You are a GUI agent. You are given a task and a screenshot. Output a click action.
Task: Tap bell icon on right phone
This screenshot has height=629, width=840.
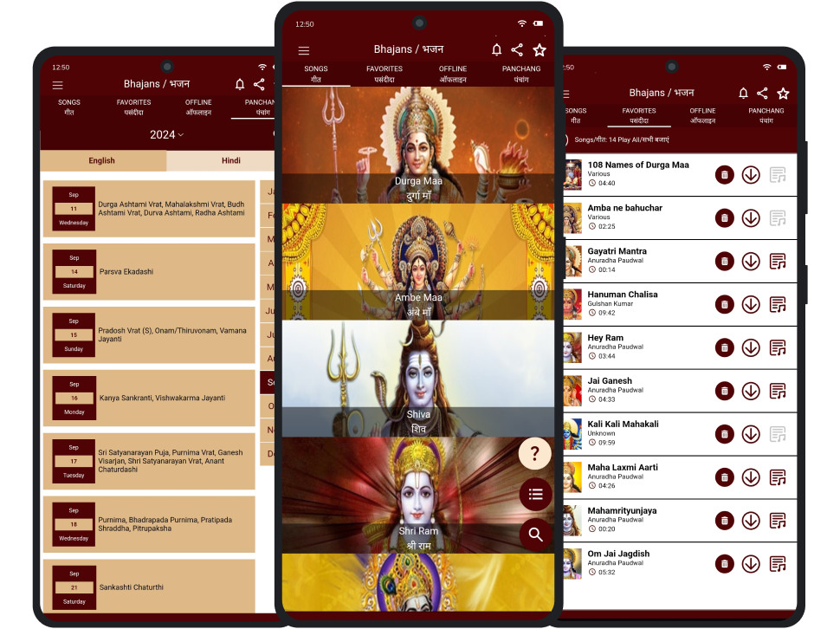[x=743, y=94]
